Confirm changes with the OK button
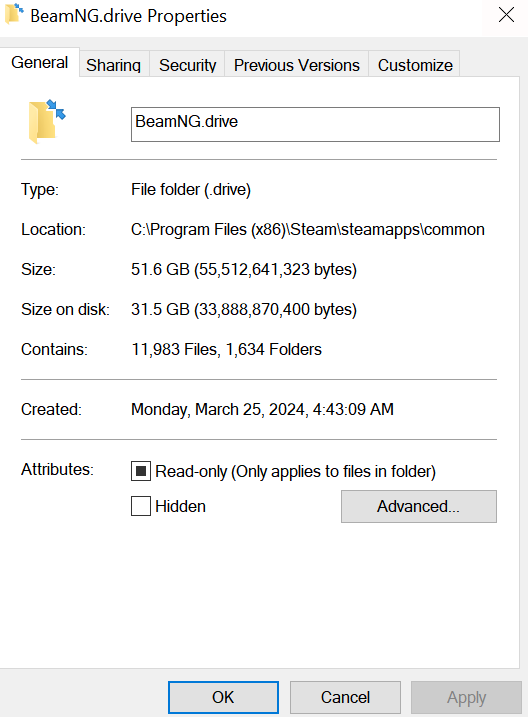Image resolution: width=528 pixels, height=717 pixels. click(x=223, y=697)
